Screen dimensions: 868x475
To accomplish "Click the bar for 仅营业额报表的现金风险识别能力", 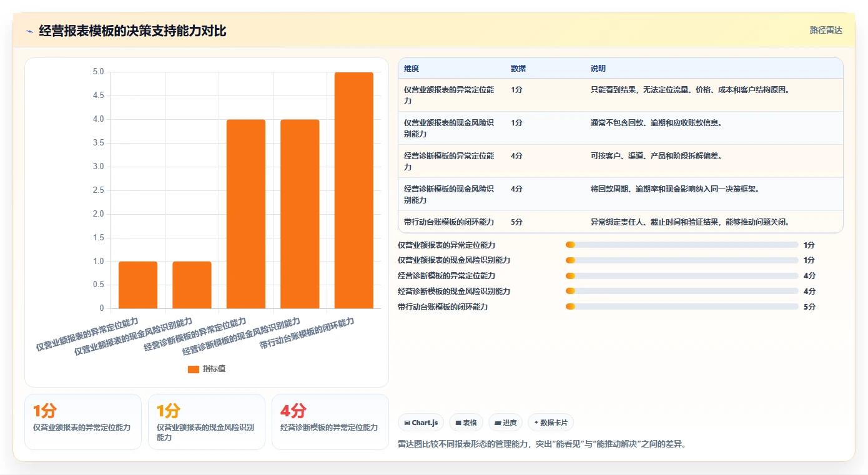I will coord(192,285).
